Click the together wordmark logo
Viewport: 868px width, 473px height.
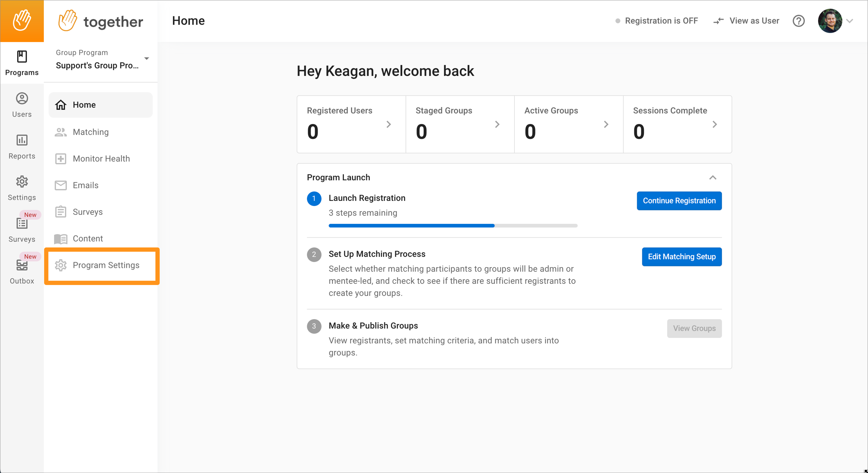click(101, 21)
